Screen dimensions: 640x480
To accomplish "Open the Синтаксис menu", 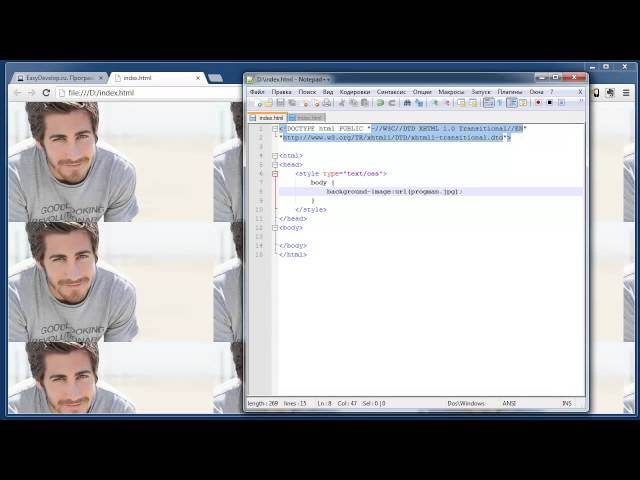I will point(391,92).
